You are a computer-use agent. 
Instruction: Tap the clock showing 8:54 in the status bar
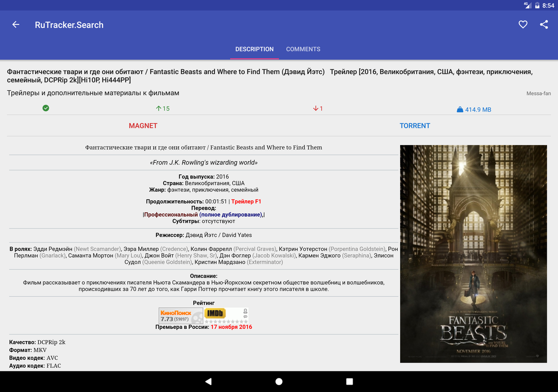548,5
